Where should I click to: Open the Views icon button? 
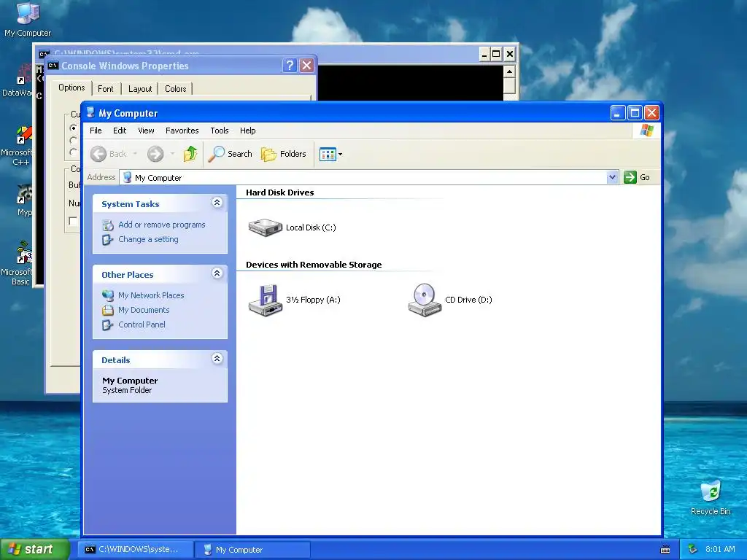pos(328,155)
